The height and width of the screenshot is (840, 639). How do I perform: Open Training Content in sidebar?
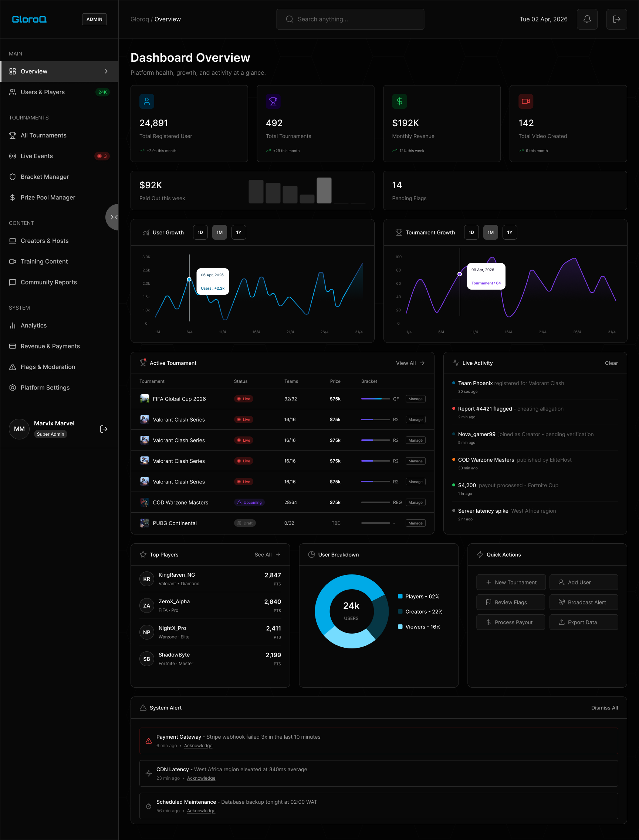point(59,262)
